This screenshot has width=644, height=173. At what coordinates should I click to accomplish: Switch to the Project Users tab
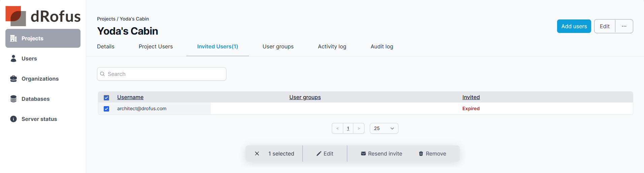point(156,46)
